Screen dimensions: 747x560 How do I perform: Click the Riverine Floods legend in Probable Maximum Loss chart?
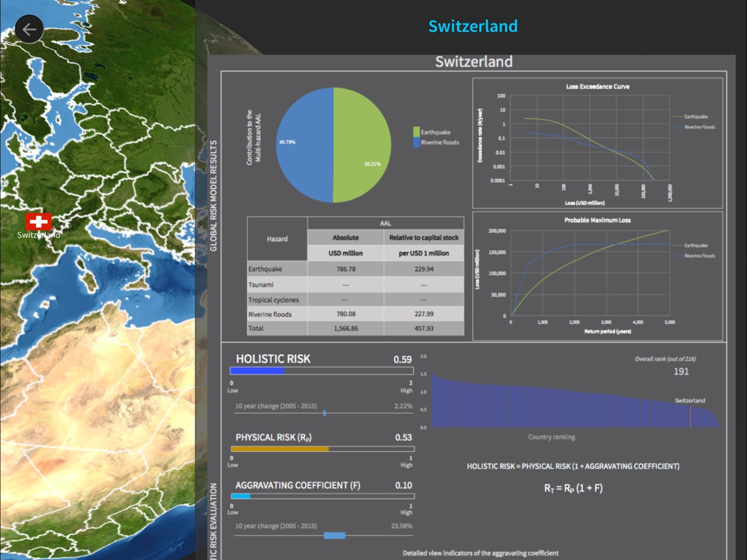694,256
